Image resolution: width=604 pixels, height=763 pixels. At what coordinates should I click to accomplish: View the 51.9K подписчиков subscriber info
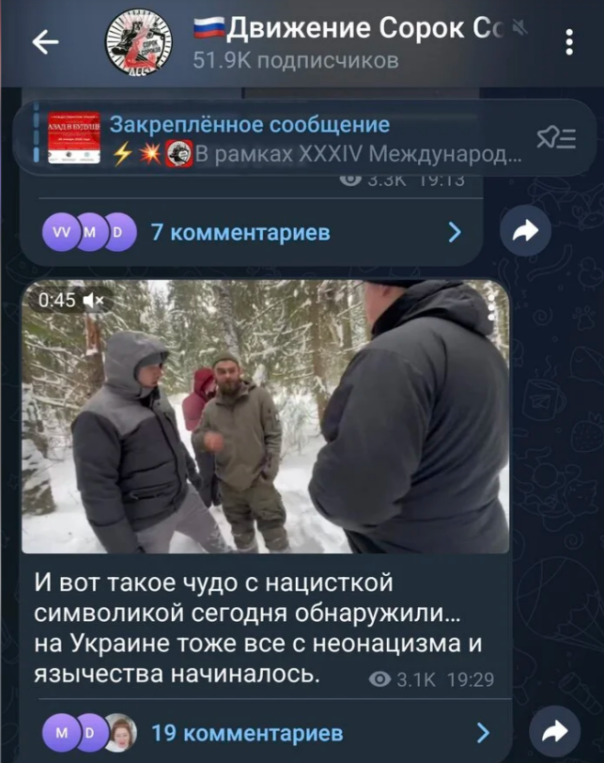[x=296, y=61]
